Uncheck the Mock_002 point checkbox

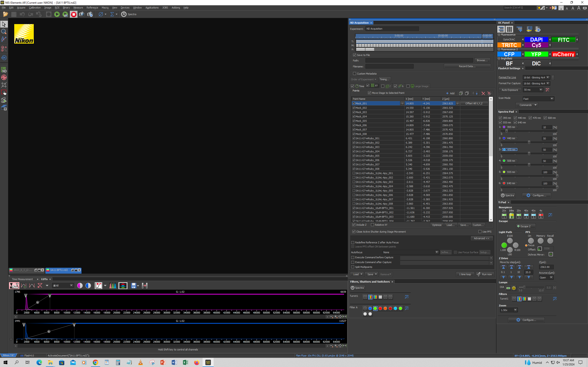[354, 108]
